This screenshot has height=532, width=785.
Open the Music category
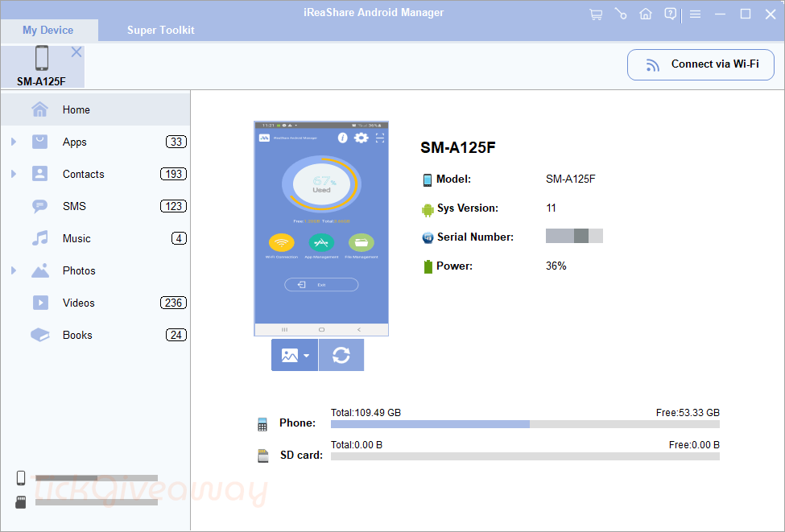point(96,239)
